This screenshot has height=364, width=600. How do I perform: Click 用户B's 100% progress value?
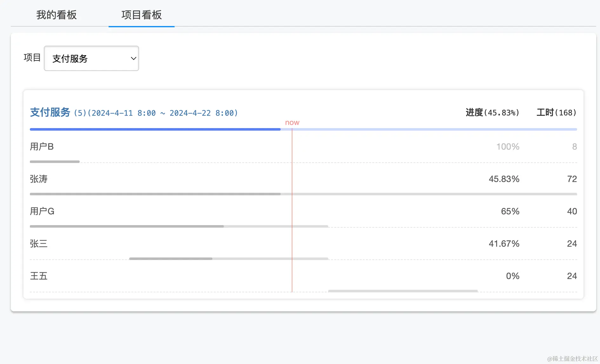pos(508,147)
